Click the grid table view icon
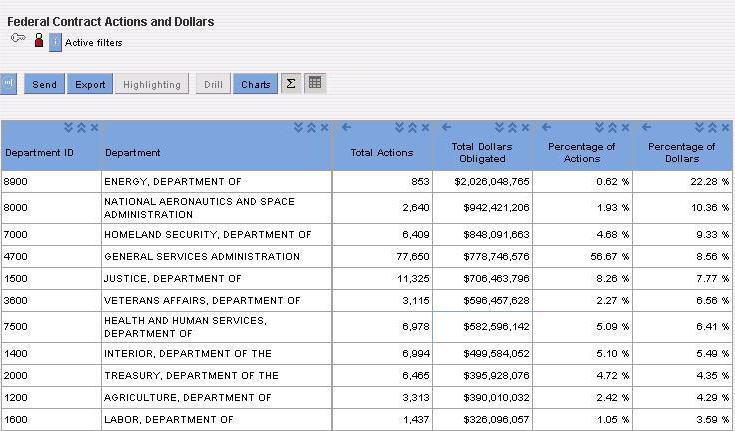 pyautogui.click(x=315, y=83)
